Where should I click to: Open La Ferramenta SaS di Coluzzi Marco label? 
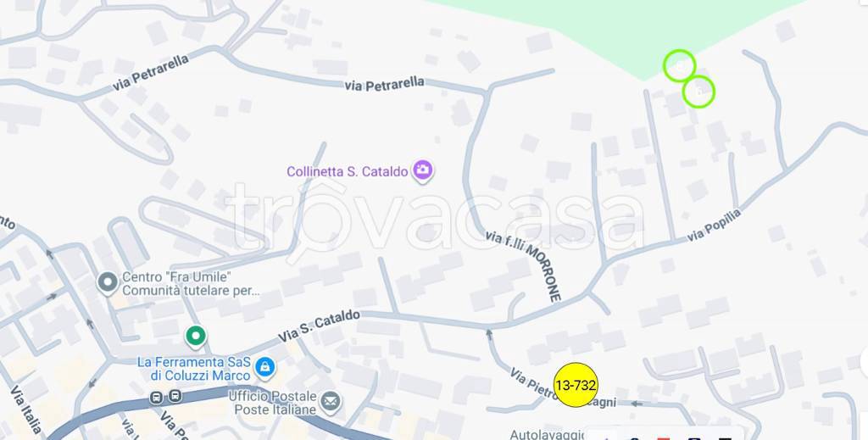(194, 369)
